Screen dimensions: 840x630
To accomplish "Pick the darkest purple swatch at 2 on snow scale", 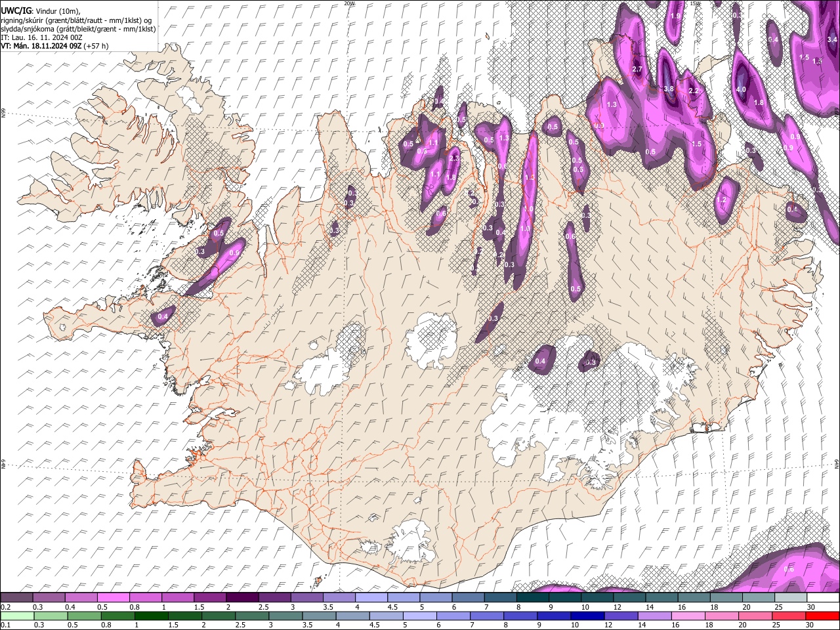I will click(241, 598).
